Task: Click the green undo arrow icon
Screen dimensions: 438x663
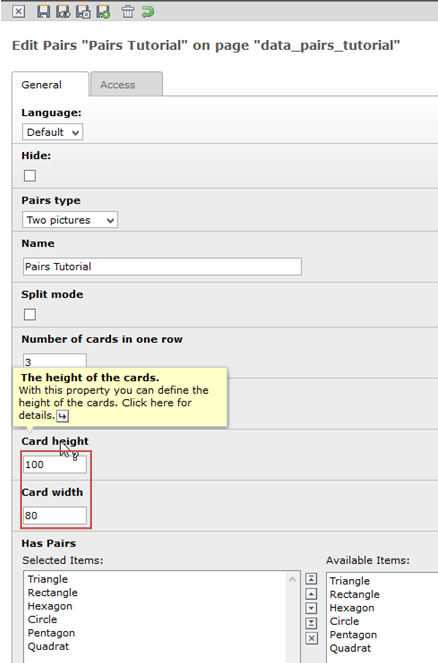Action: [148, 11]
